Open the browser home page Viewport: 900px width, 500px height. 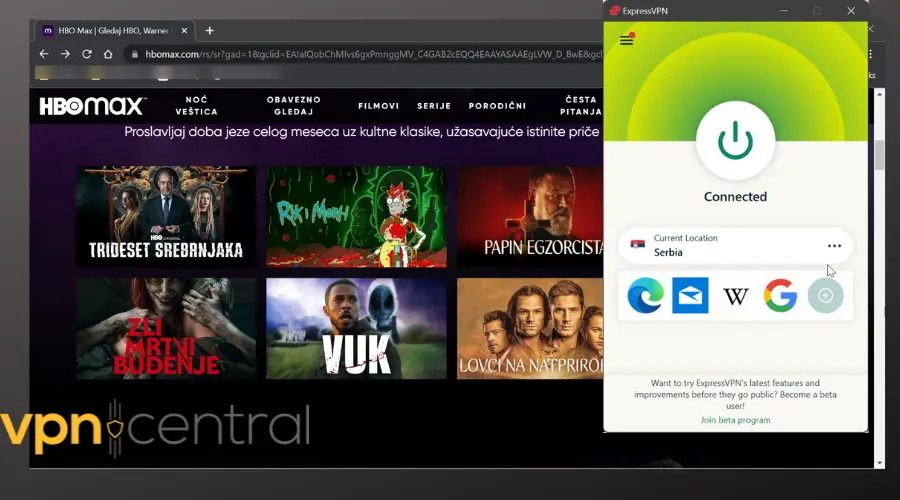(x=108, y=54)
